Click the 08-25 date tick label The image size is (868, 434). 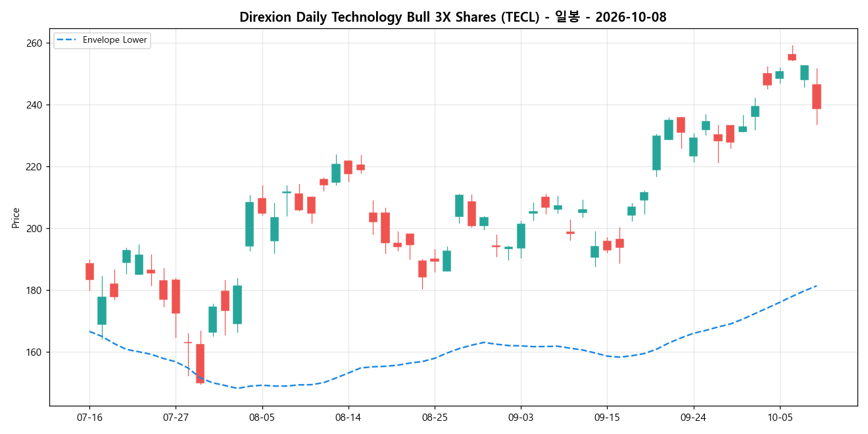pyautogui.click(x=435, y=418)
